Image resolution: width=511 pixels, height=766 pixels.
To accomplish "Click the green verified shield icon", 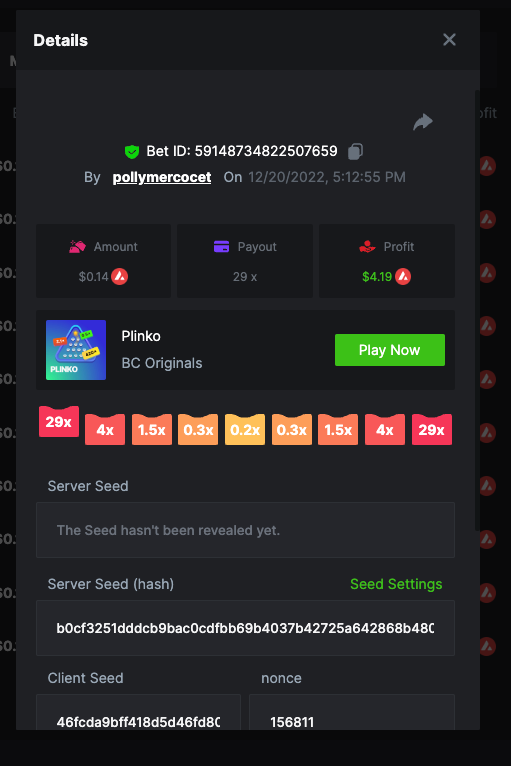I will [x=131, y=152].
